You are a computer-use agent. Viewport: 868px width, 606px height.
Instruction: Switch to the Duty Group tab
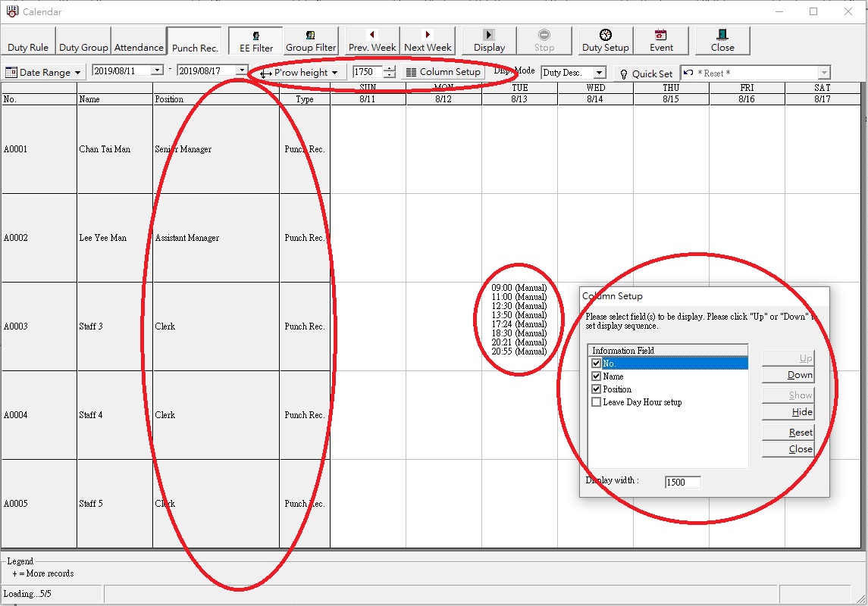(83, 42)
